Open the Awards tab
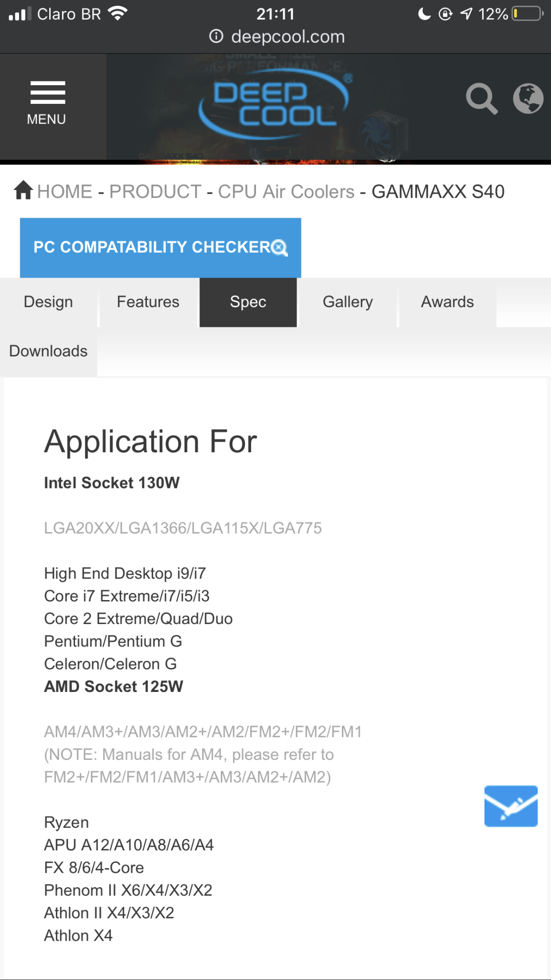Image resolution: width=551 pixels, height=980 pixels. 447,302
